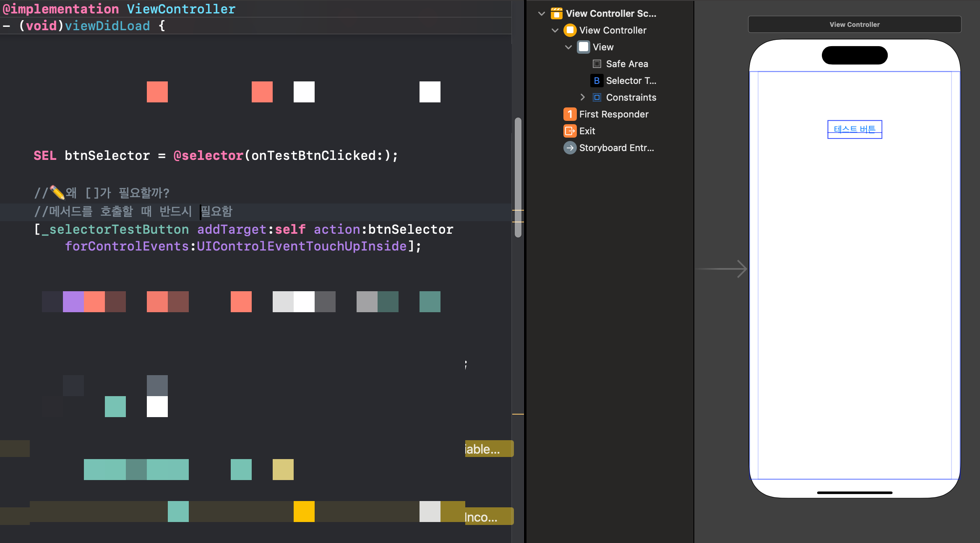Expand the Constraints disclosure arrow
980x543 pixels.
[x=582, y=97]
